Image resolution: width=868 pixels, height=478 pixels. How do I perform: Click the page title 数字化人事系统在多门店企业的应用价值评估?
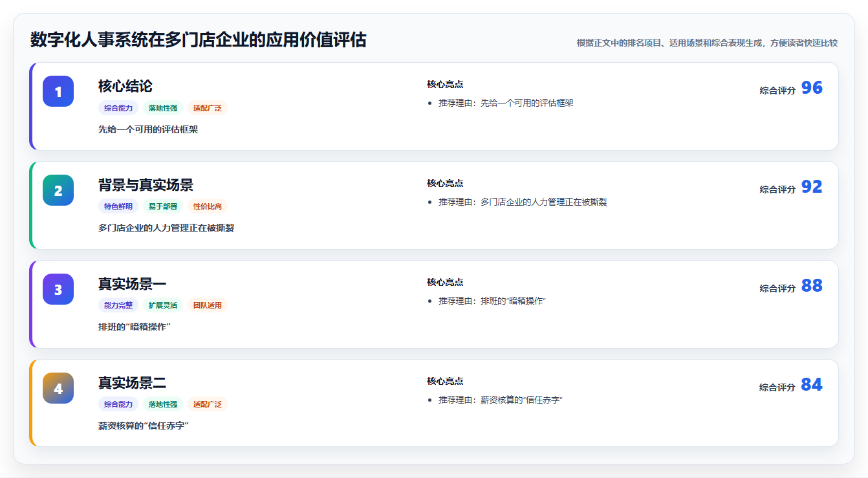tap(199, 40)
